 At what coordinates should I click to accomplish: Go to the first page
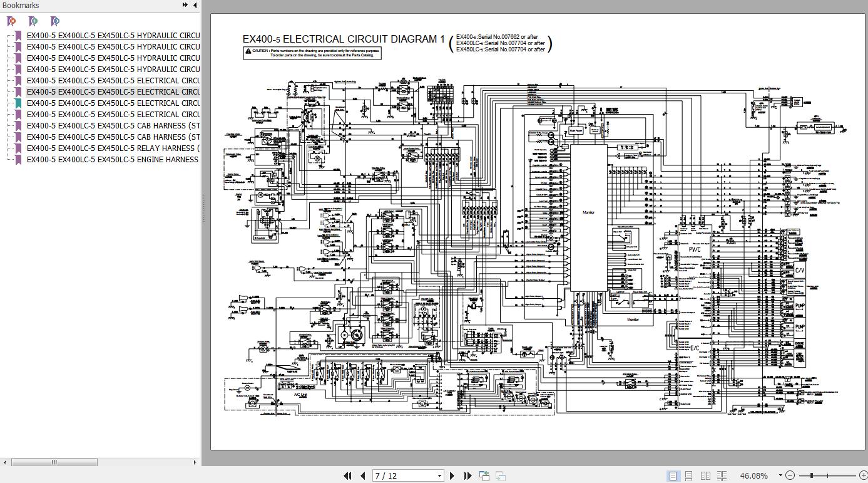pyautogui.click(x=348, y=476)
